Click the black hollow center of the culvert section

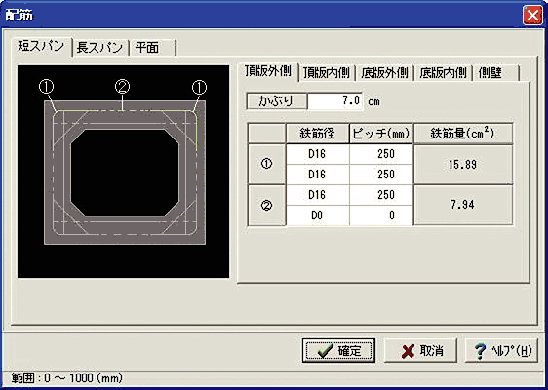pos(125,172)
